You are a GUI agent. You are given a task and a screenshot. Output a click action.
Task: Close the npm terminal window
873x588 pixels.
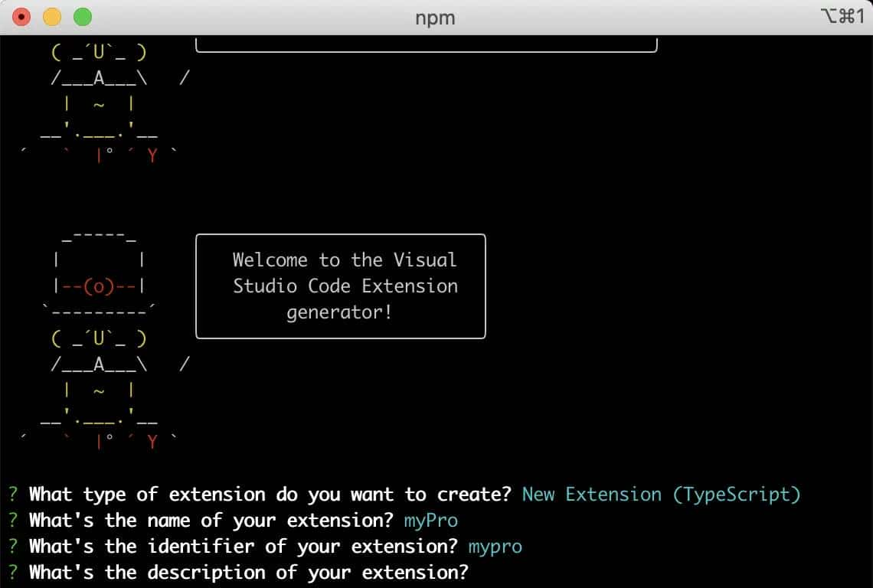[x=22, y=17]
